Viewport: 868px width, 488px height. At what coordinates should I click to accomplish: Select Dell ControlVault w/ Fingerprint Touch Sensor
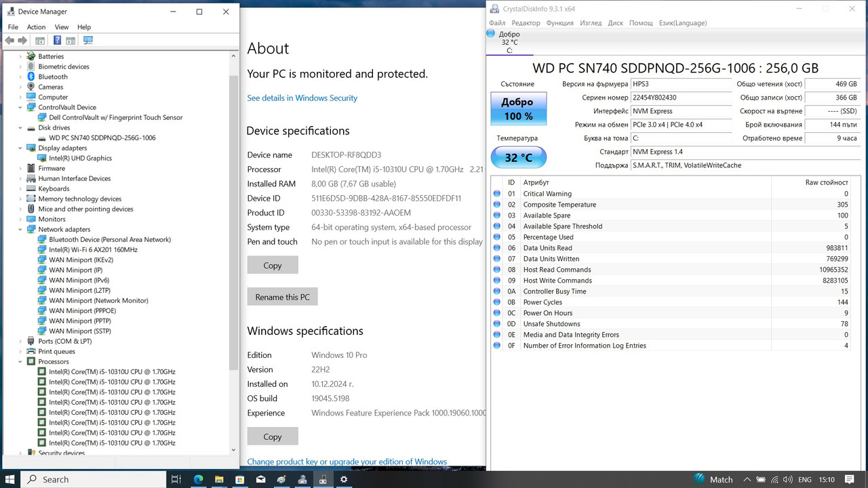click(116, 117)
